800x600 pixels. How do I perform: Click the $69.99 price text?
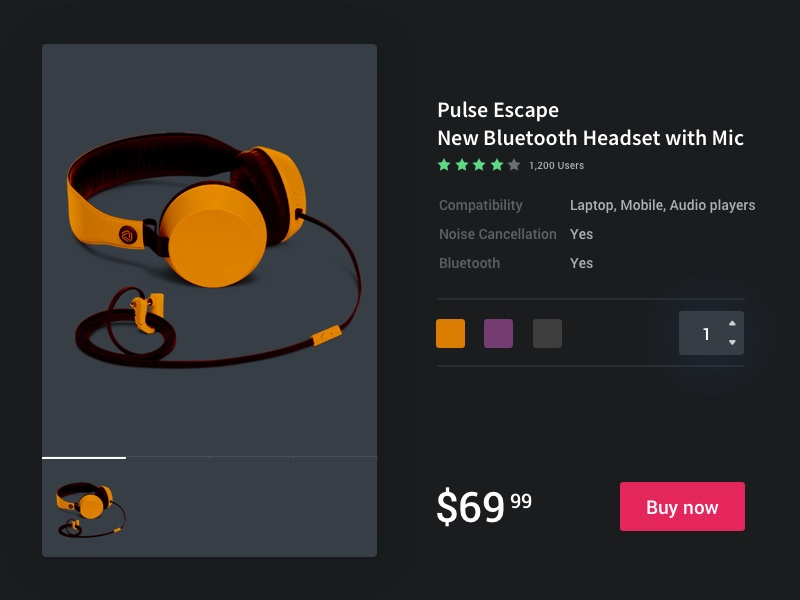484,506
